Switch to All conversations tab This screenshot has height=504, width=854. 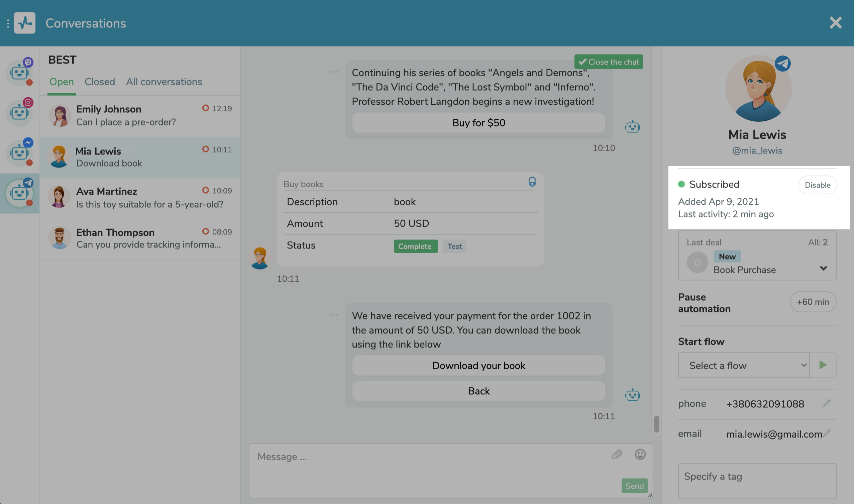pos(164,82)
